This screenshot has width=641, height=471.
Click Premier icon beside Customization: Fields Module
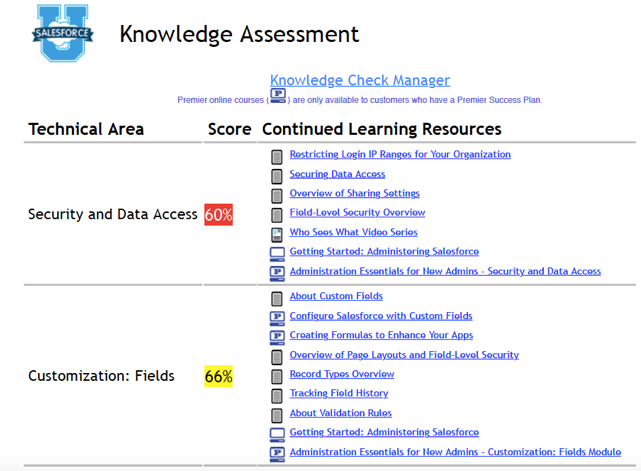(x=277, y=454)
